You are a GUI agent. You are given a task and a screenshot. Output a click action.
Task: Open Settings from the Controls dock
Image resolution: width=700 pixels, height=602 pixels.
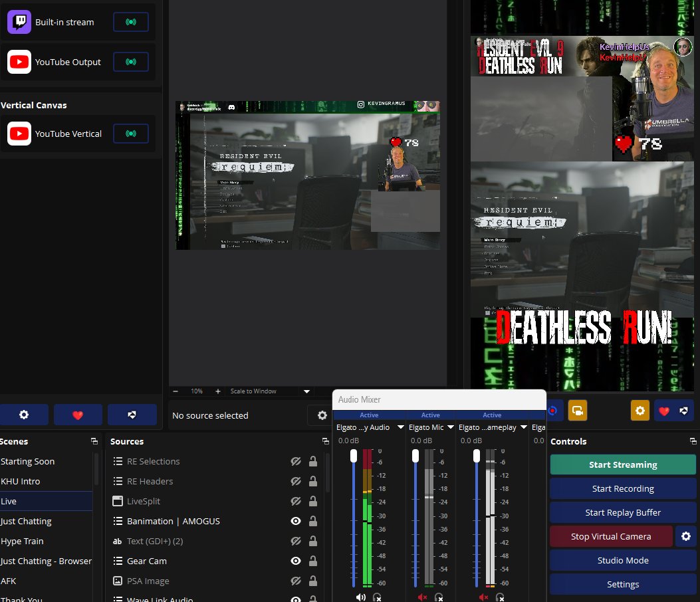coord(623,584)
